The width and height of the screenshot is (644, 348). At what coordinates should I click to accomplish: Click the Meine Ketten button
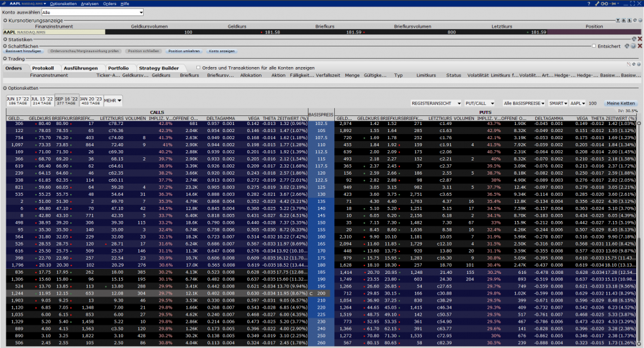pos(621,103)
